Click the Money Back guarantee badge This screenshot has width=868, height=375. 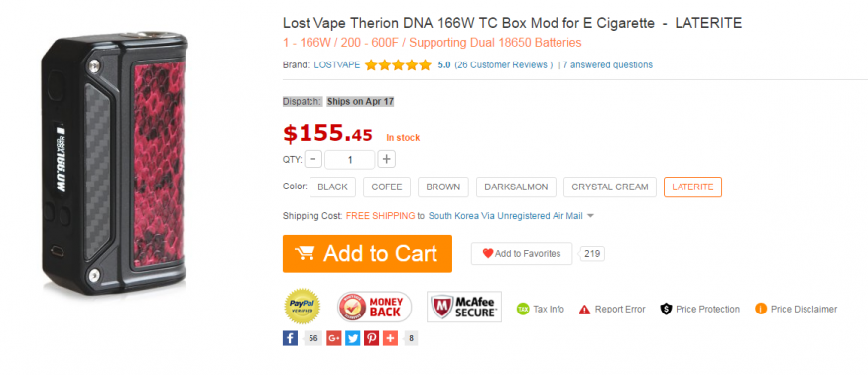(375, 307)
